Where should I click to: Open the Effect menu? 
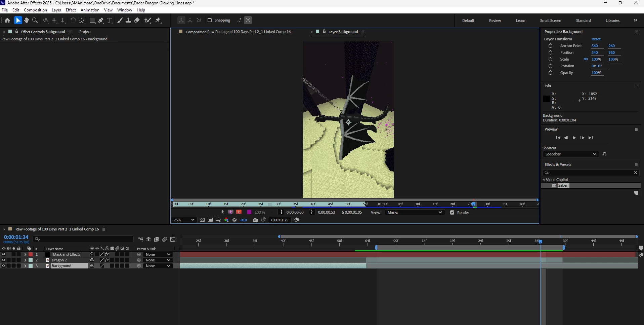(x=71, y=10)
